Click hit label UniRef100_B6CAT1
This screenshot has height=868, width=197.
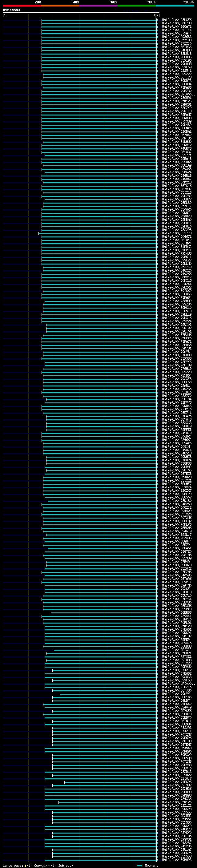coord(177,27)
